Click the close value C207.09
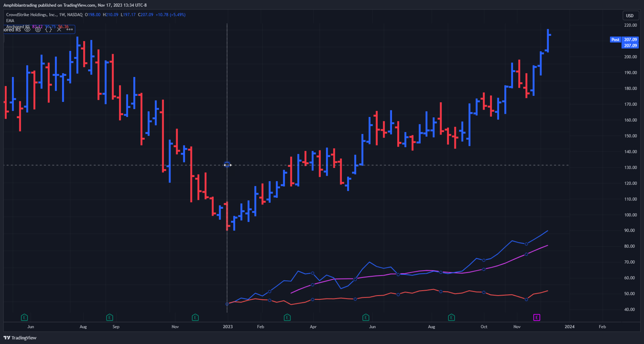This screenshot has height=344, width=644. pos(146,15)
